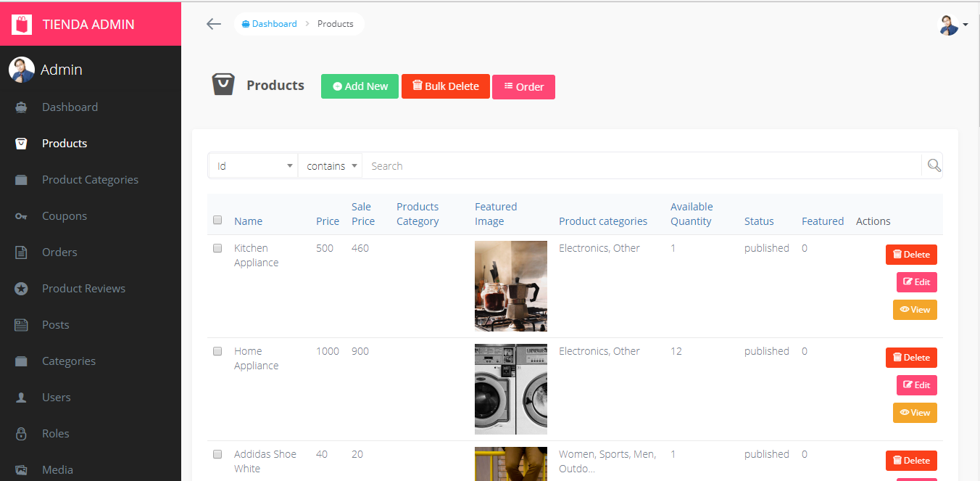This screenshot has width=980, height=481.
Task: Toggle the select-all checkbox in table header
Action: 217,220
